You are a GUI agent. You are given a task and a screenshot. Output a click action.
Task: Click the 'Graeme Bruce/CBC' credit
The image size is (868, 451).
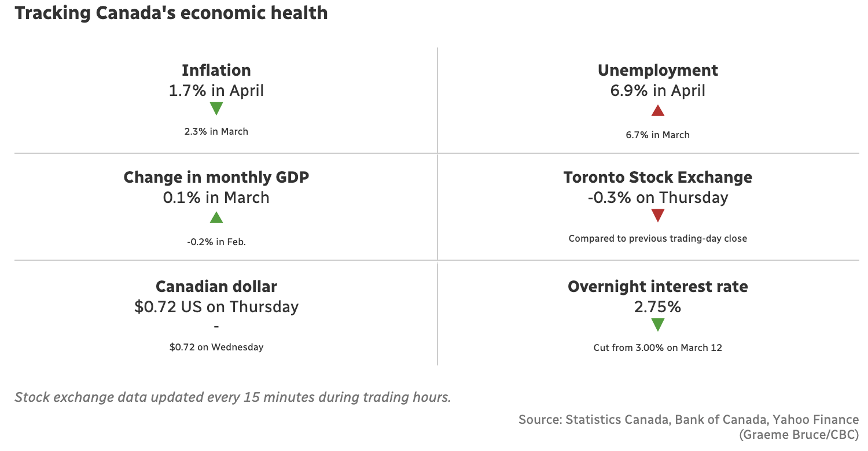[799, 435]
